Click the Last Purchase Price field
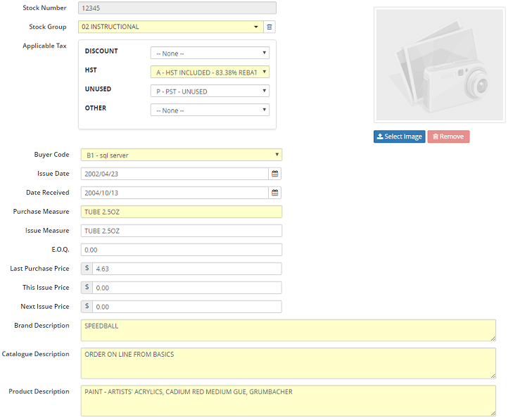Image resolution: width=513 pixels, height=420 pixels. [186, 269]
